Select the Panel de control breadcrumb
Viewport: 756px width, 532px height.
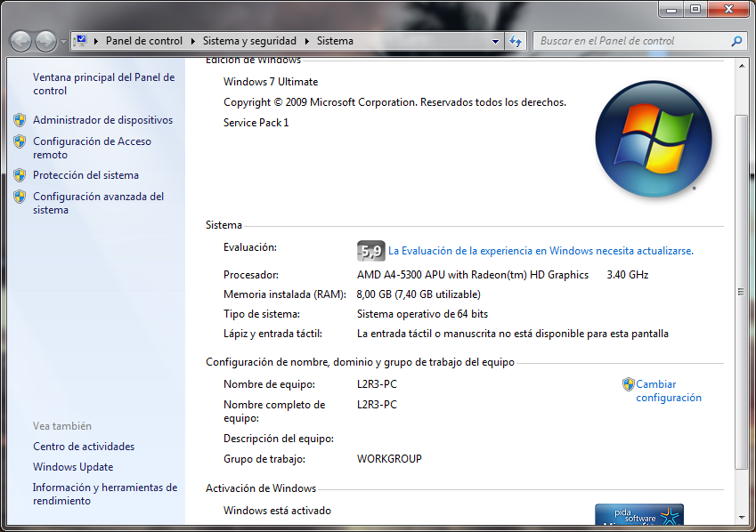[x=143, y=41]
